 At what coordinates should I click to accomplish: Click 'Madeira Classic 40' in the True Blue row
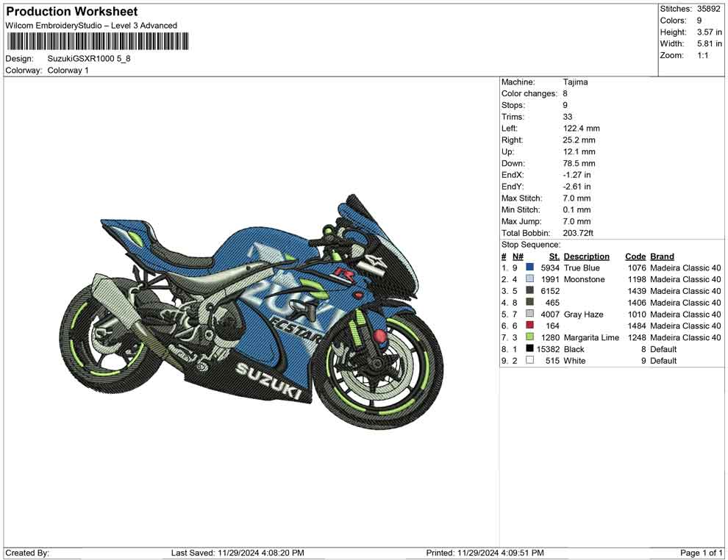point(685,268)
